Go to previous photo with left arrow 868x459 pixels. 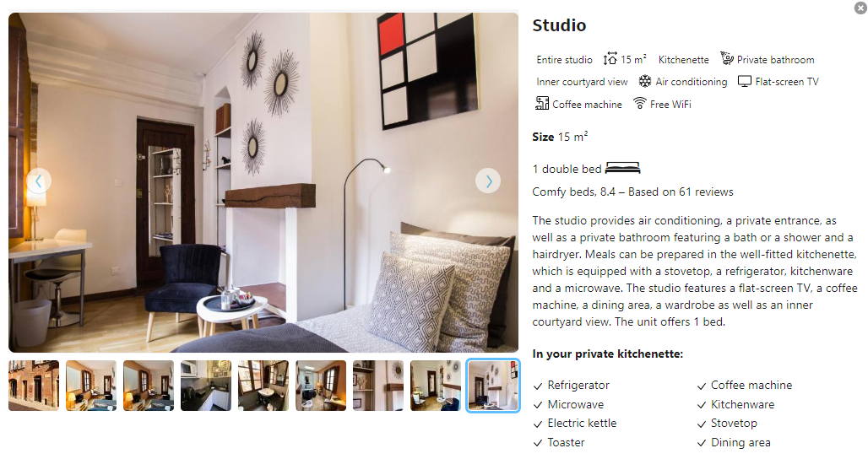(x=39, y=181)
